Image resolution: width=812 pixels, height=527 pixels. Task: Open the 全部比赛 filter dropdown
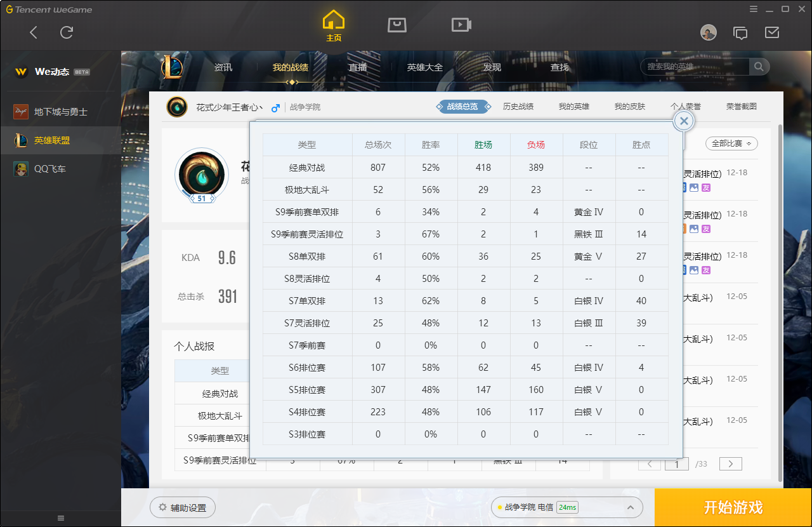click(x=731, y=143)
